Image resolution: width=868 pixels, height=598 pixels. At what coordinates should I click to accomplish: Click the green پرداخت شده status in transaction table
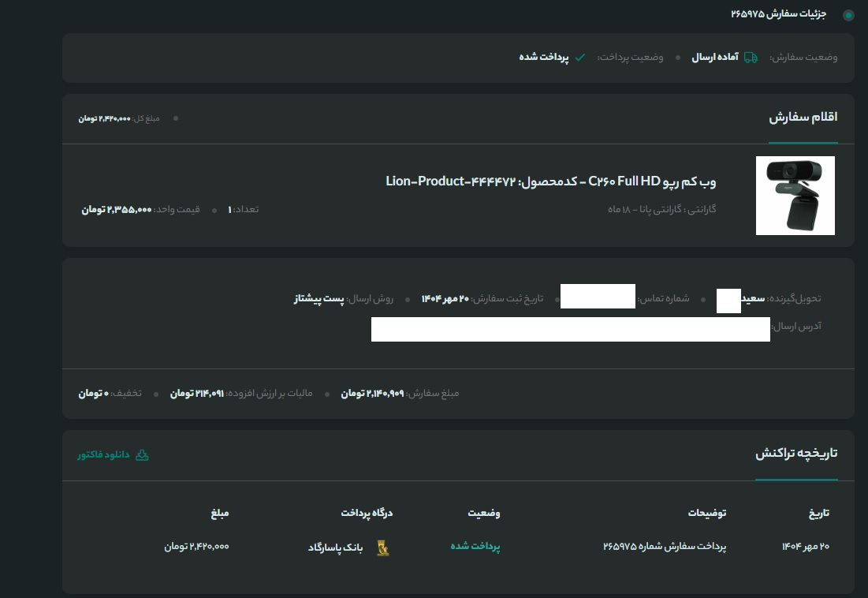(x=475, y=547)
